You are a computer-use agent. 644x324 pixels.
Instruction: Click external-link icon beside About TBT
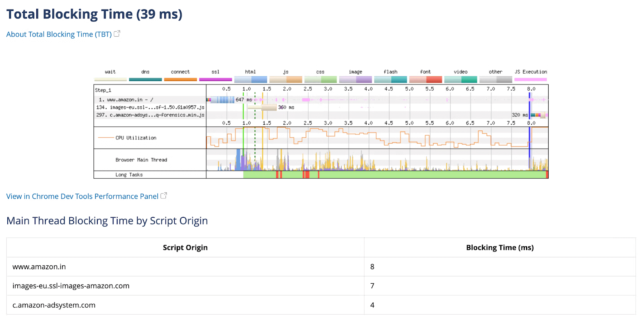click(117, 34)
